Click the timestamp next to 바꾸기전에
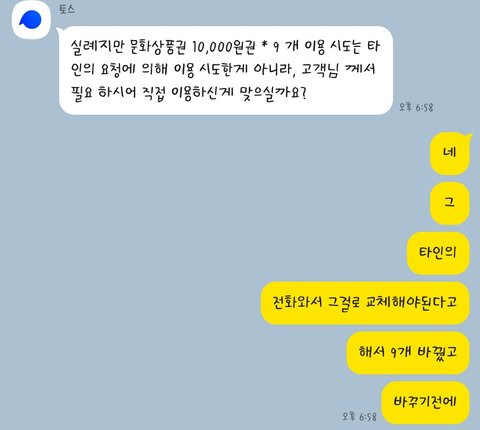 coord(359,416)
